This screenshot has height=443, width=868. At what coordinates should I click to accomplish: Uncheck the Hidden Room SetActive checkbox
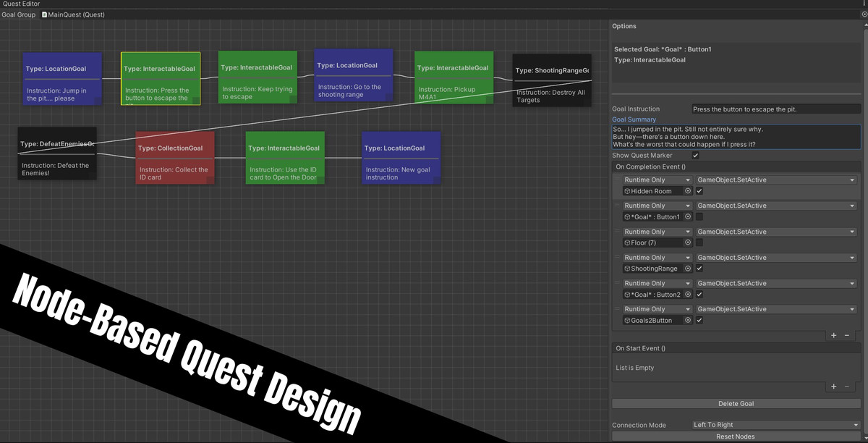(x=699, y=191)
